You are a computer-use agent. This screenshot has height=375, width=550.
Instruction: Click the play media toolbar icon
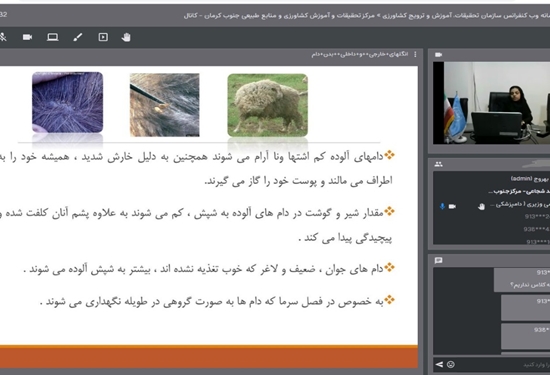(x=103, y=37)
